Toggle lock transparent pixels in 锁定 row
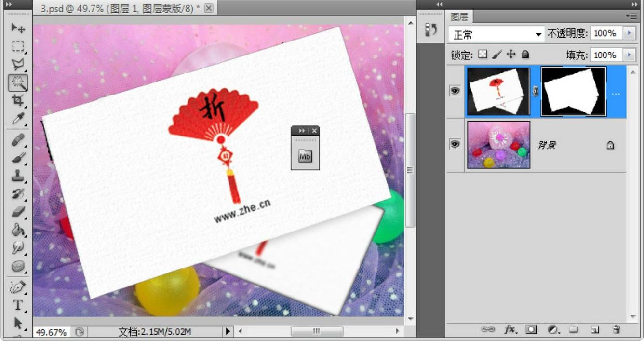This screenshot has width=644, height=341. click(483, 55)
